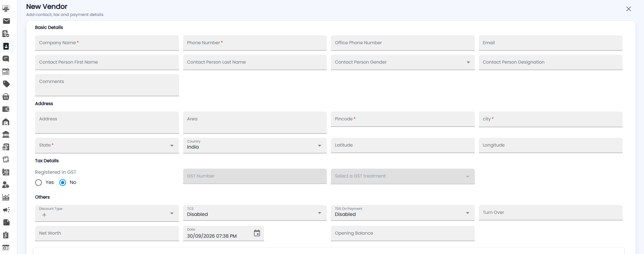Focus the Net Worth field

coord(107,233)
